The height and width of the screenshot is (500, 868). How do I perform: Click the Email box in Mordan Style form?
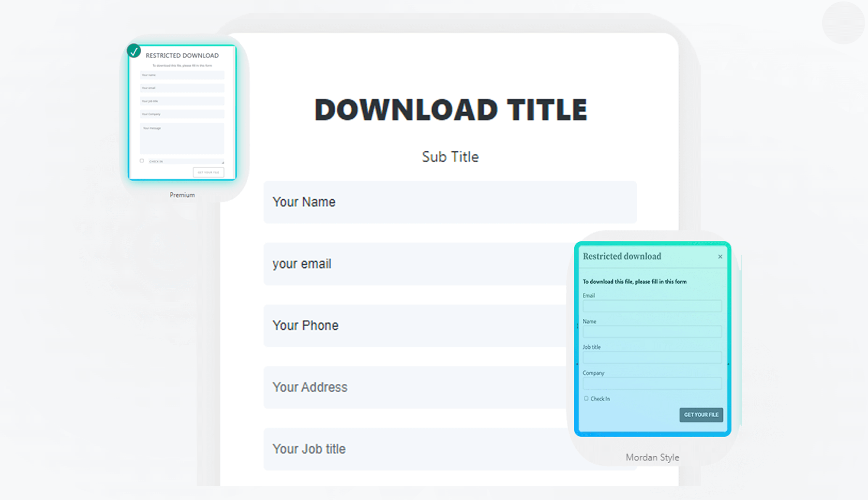point(652,306)
